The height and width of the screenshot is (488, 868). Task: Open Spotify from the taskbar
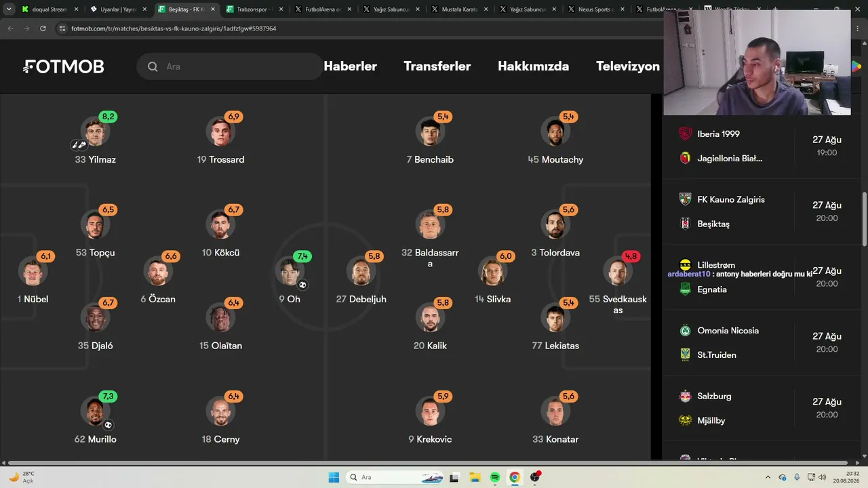(494, 477)
